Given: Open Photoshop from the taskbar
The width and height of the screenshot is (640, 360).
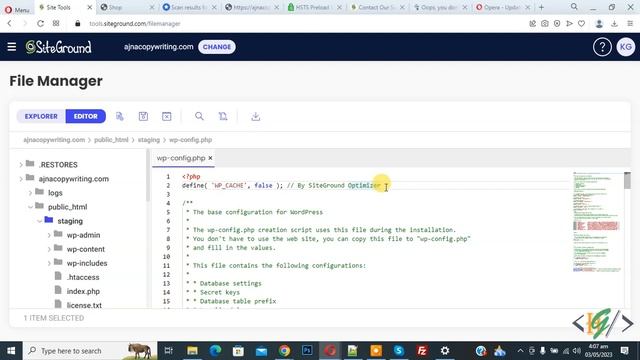Looking at the screenshot, I should pyautogui.click(x=307, y=351).
